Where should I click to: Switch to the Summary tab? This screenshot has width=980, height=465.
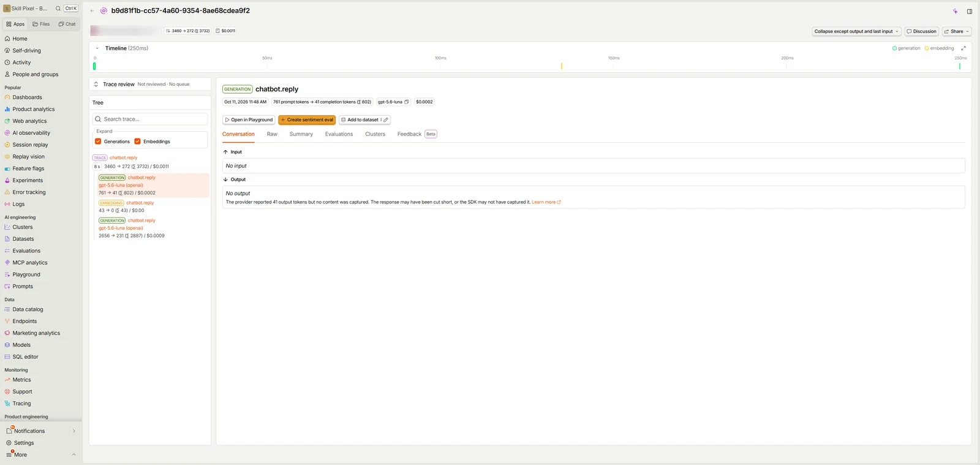pos(301,134)
